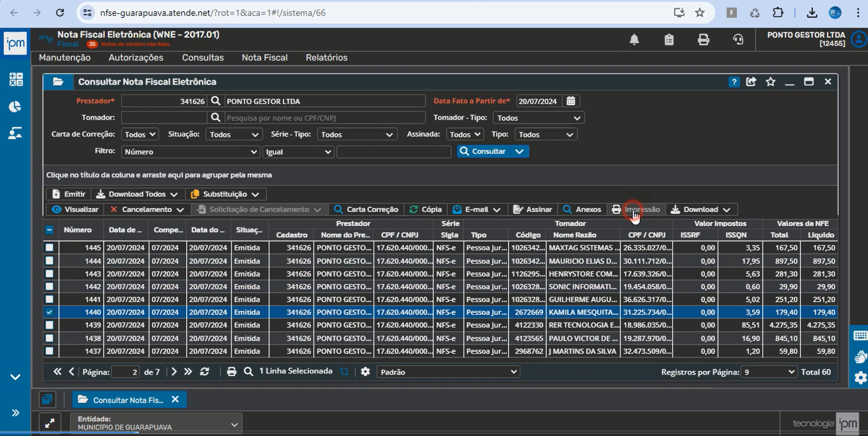Open the grid settings gear icon

[365, 371]
